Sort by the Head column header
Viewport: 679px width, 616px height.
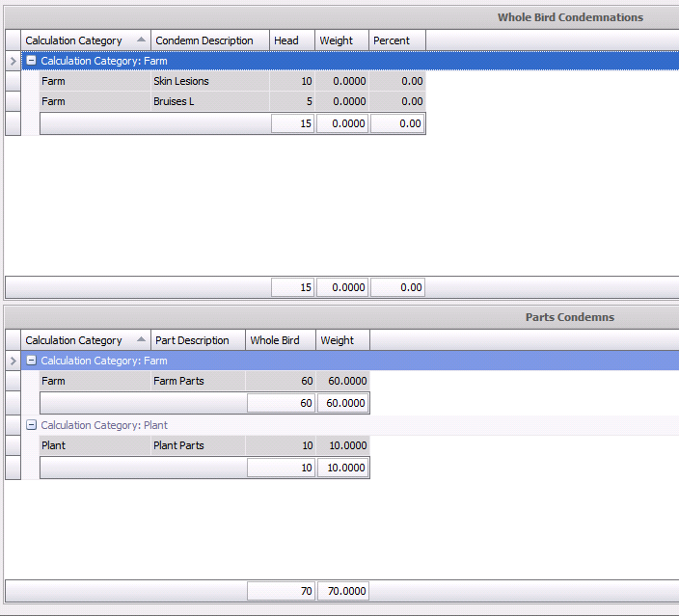coord(291,40)
